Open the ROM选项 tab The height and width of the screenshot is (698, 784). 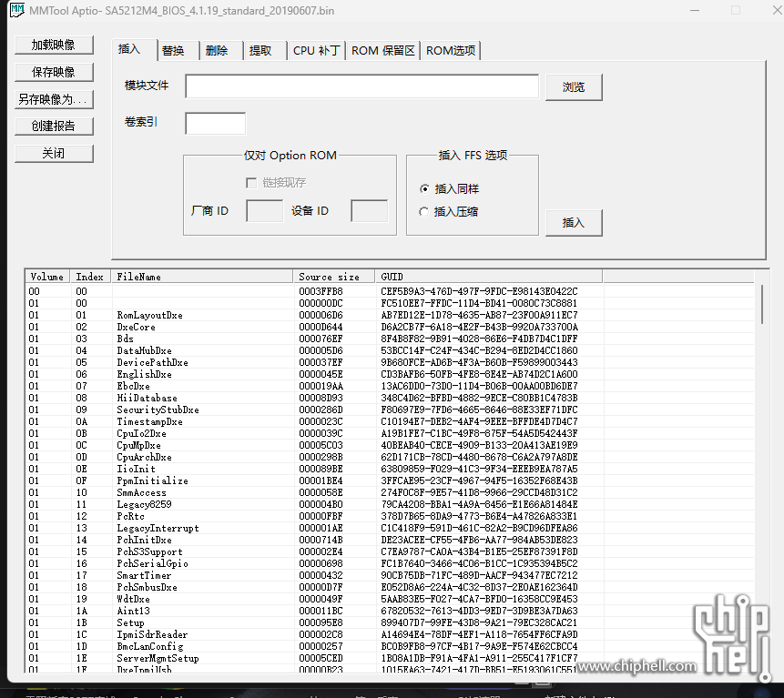coord(451,51)
